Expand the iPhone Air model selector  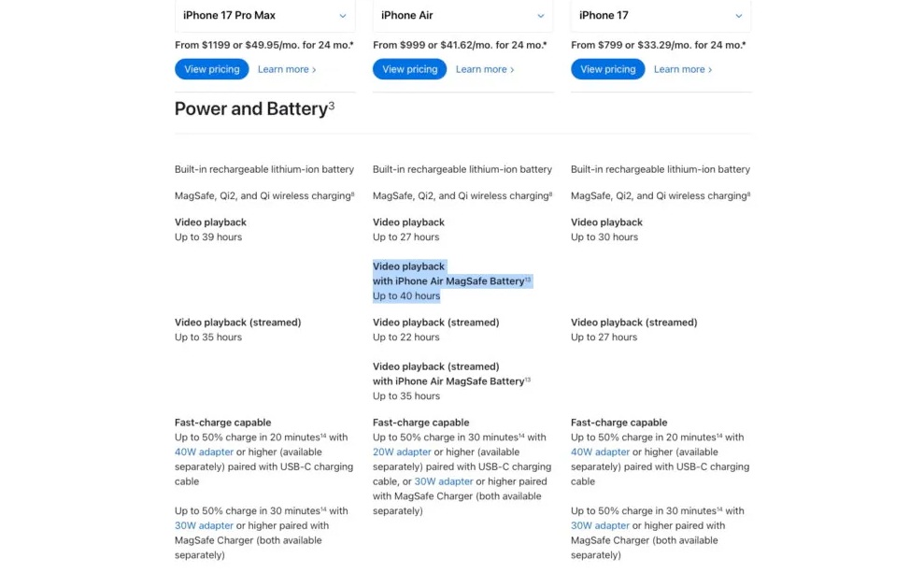coord(462,16)
